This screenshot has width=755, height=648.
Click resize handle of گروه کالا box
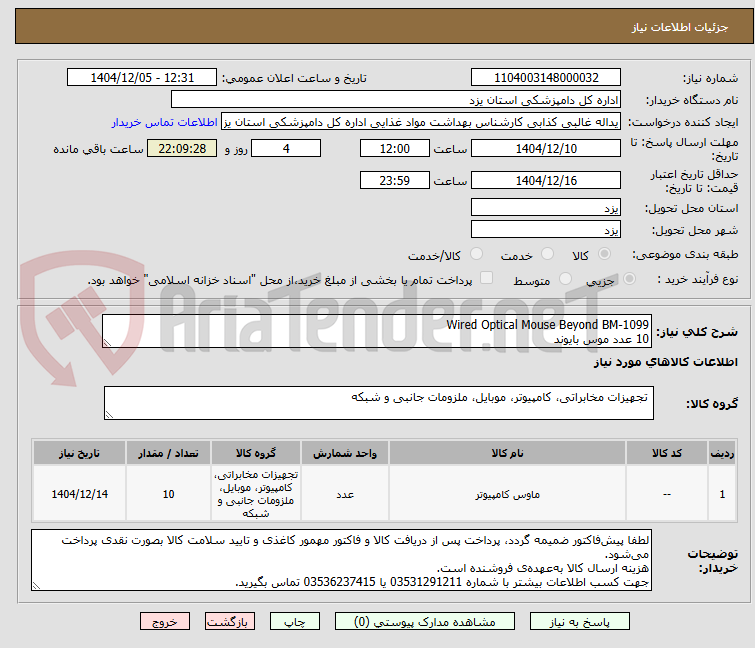tap(109, 415)
